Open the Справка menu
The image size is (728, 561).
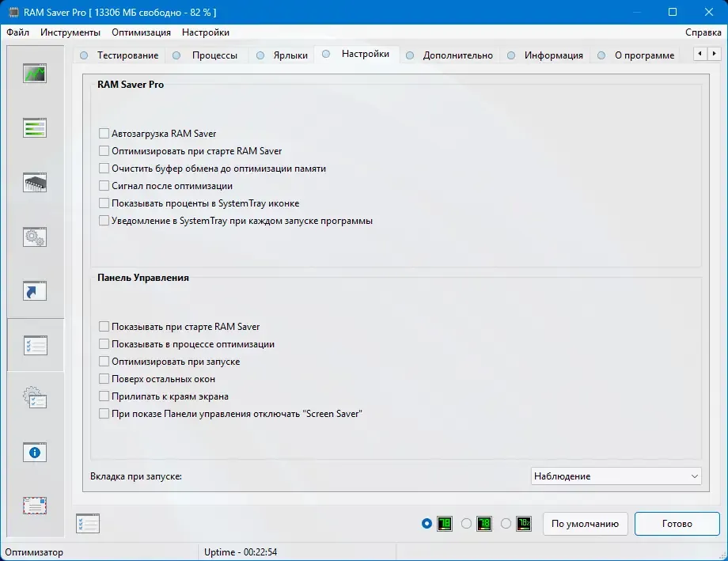(703, 32)
